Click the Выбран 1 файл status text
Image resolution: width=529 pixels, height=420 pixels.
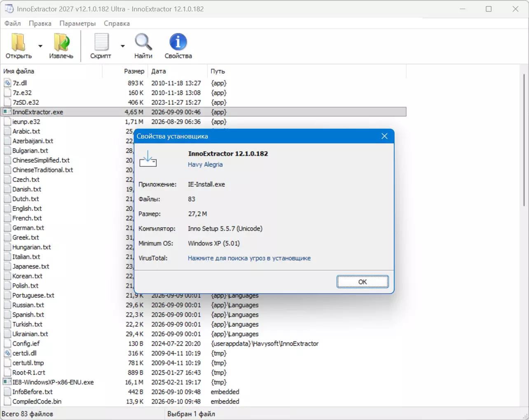[191, 414]
